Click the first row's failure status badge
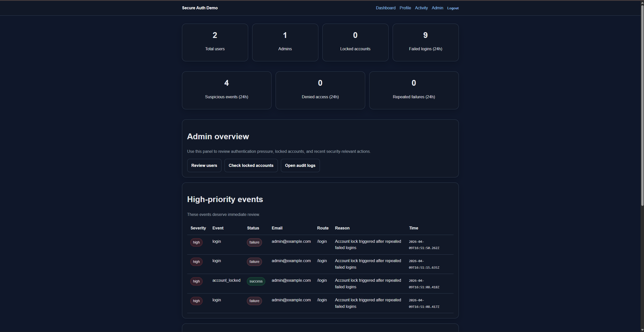The width and height of the screenshot is (644, 332). tap(254, 242)
